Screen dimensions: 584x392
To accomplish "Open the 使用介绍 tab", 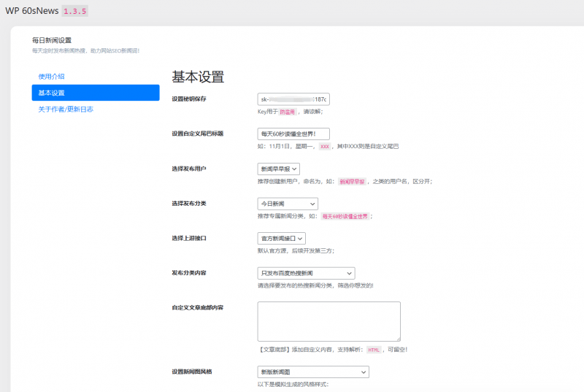I will pyautogui.click(x=51, y=77).
